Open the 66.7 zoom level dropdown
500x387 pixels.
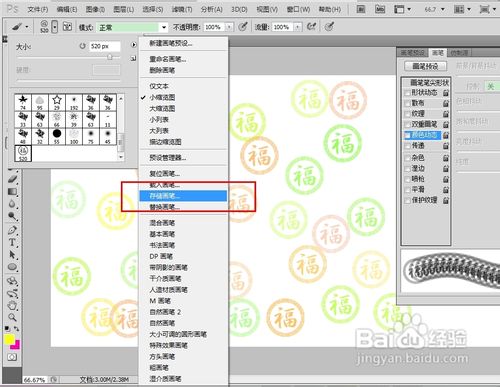(x=443, y=9)
